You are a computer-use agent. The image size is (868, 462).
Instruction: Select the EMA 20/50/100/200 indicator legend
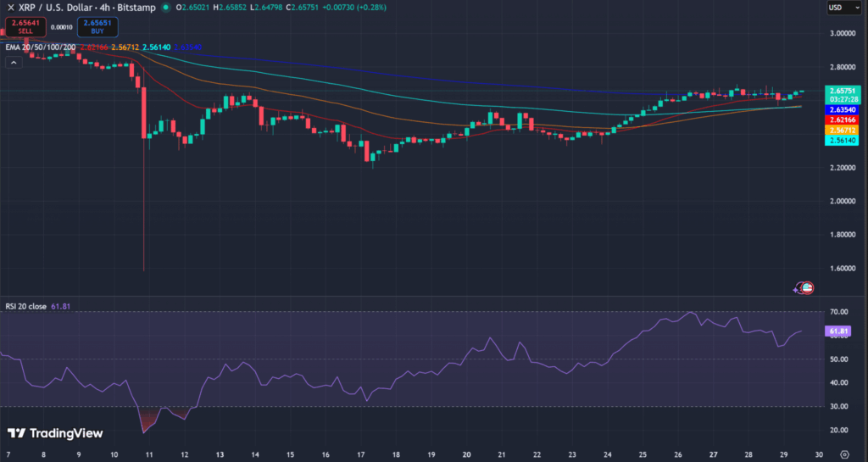[40, 47]
